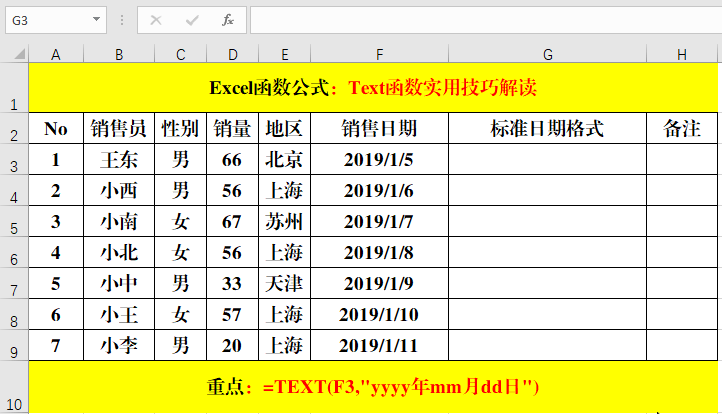Click the '地区' header cell

pyautogui.click(x=285, y=128)
